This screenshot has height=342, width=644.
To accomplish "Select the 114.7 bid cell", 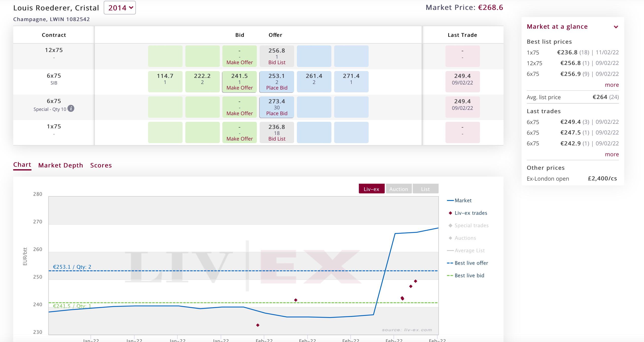I will point(165,81).
